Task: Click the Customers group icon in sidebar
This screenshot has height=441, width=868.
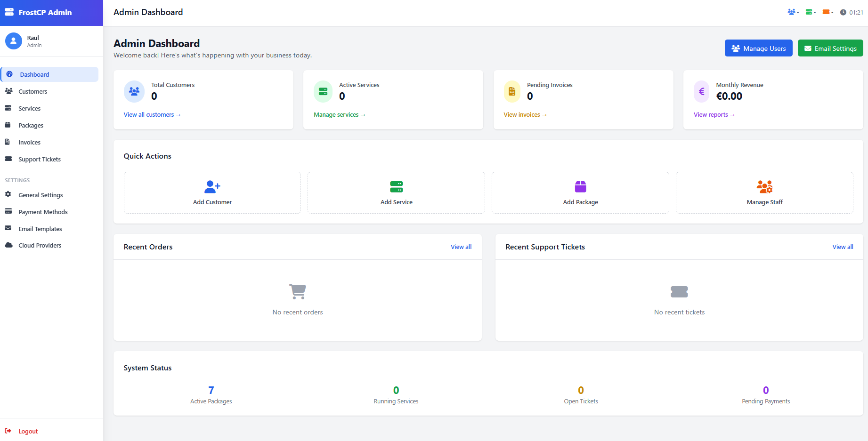Action: (x=8, y=91)
